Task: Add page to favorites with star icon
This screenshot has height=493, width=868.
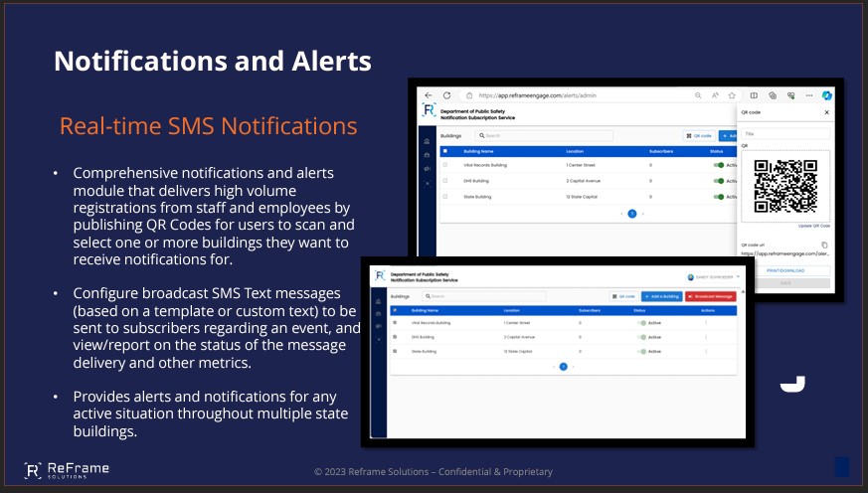Action: pos(732,95)
